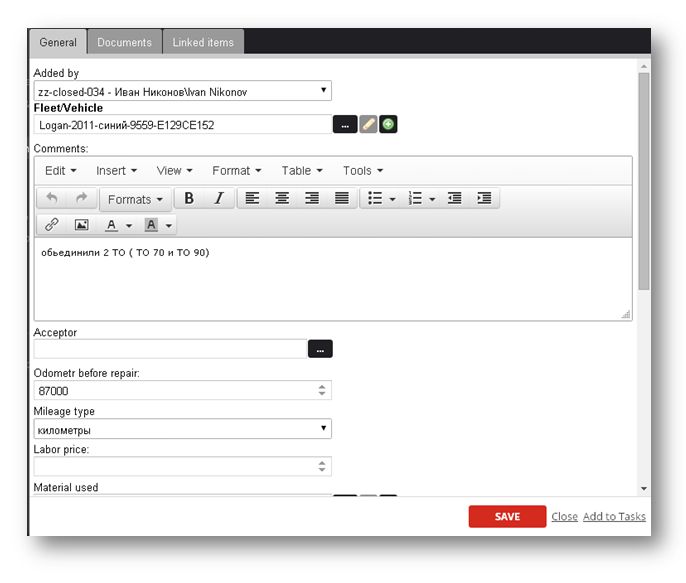Click the Fleet/Vehicle input field

[182, 125]
